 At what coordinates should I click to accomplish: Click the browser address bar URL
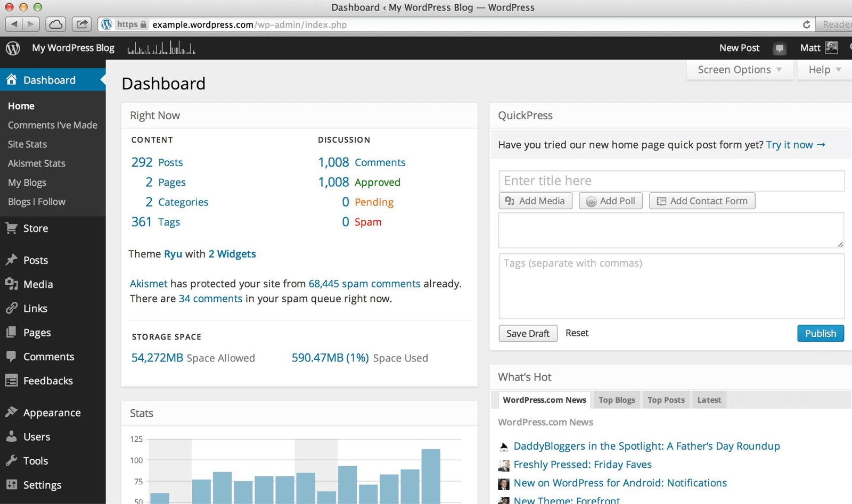point(249,24)
